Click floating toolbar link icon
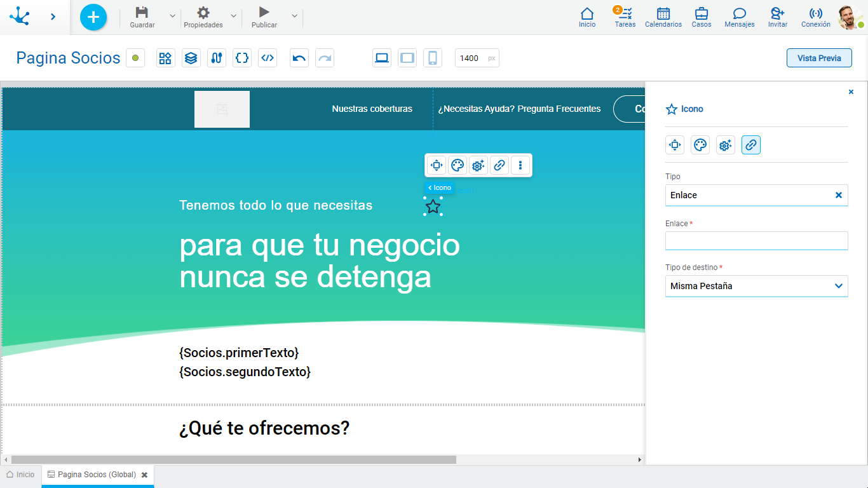This screenshot has height=488, width=868. [499, 165]
